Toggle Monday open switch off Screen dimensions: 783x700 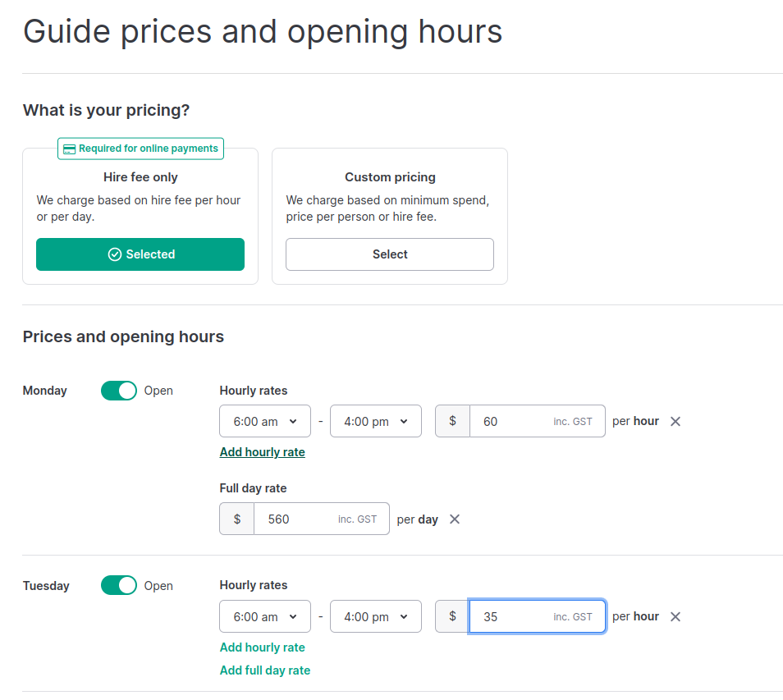coord(119,391)
